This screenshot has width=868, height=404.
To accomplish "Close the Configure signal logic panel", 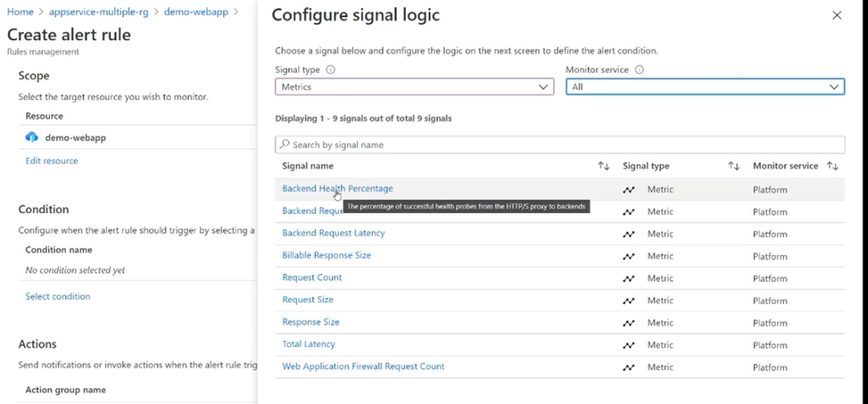I will click(x=837, y=15).
